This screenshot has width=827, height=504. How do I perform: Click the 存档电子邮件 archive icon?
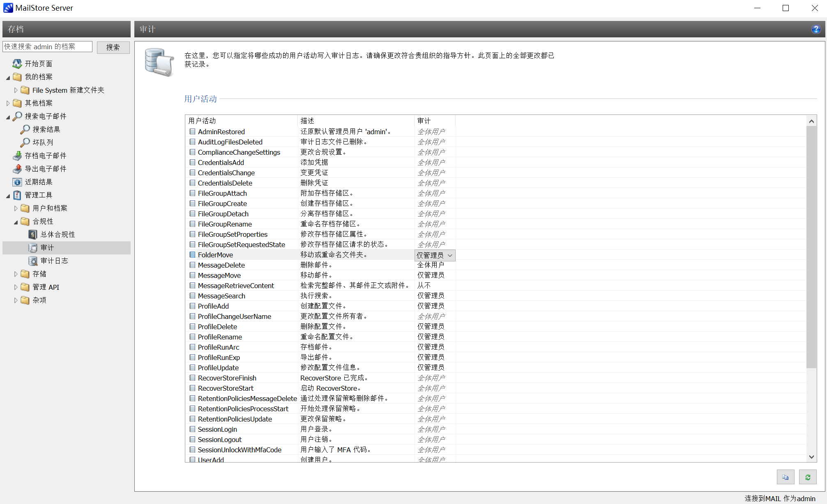click(17, 156)
